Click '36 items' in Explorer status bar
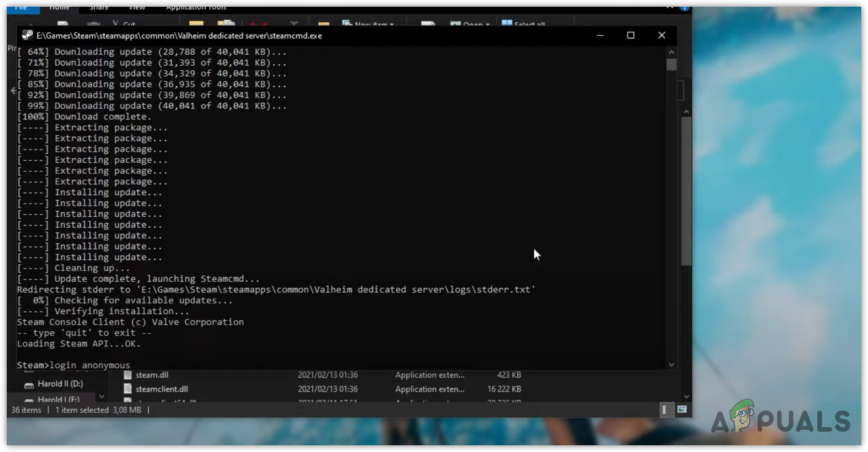The width and height of the screenshot is (868, 452). (x=26, y=409)
